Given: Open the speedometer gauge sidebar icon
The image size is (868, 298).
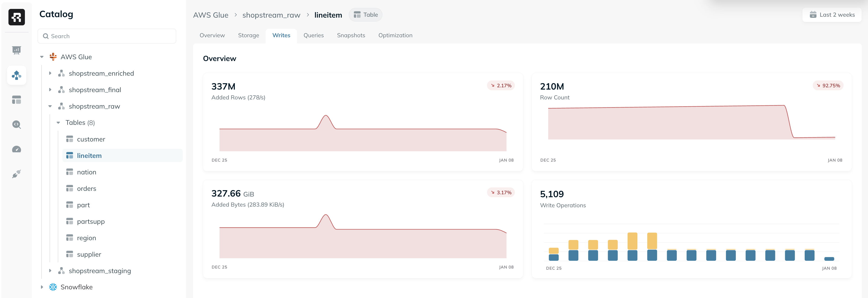Looking at the screenshot, I should click(x=16, y=149).
